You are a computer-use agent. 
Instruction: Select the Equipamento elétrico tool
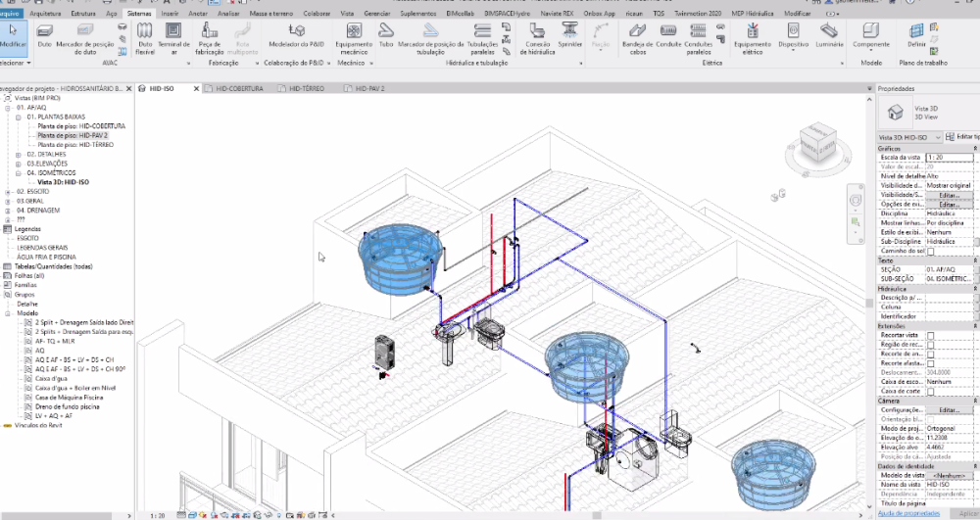tap(753, 39)
